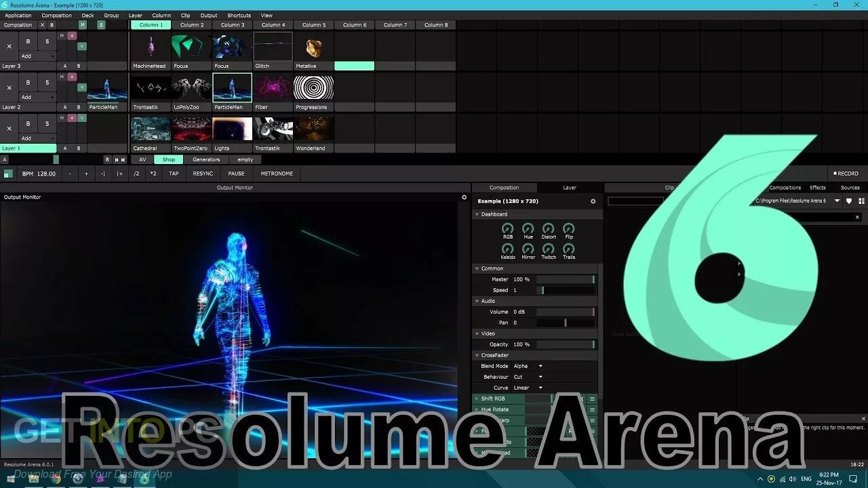Screen dimensions: 868x488
Task: Trigger Column 2 header
Action: click(x=191, y=25)
